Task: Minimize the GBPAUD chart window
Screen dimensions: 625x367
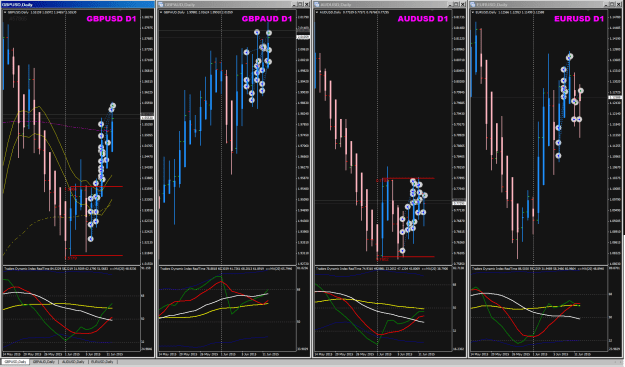Action: pyautogui.click(x=294, y=4)
